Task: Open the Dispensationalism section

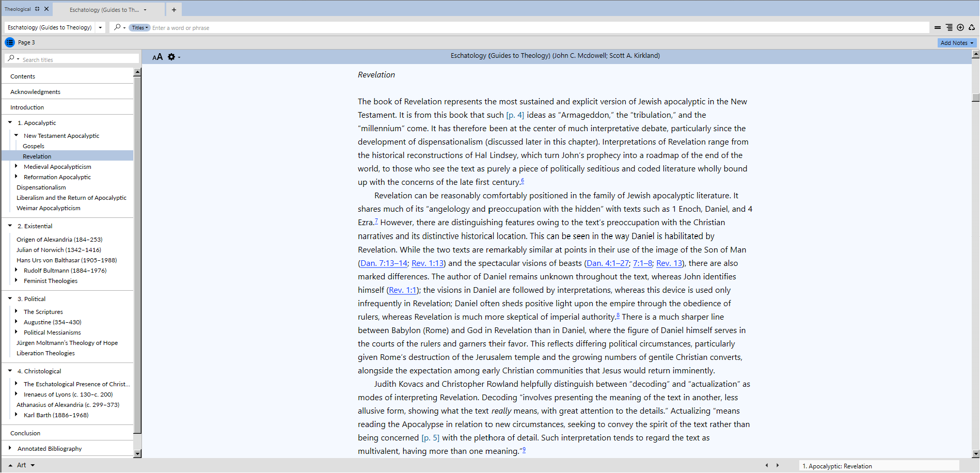Action: 41,187
